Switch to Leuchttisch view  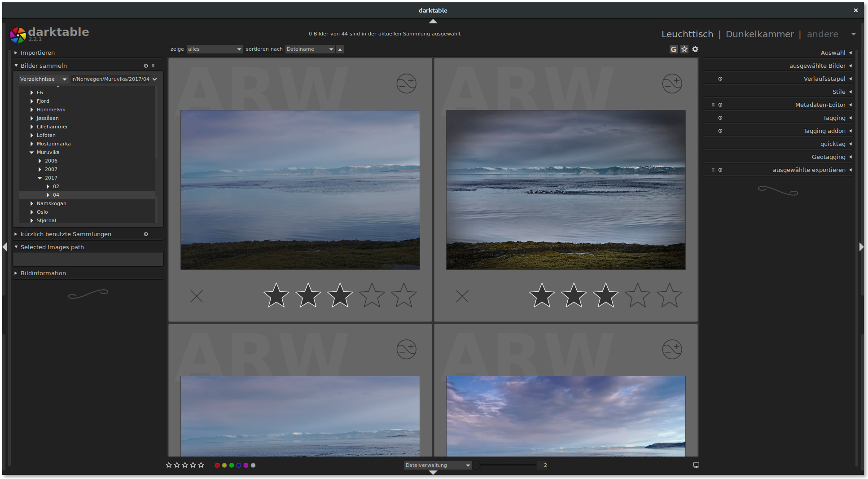687,35
